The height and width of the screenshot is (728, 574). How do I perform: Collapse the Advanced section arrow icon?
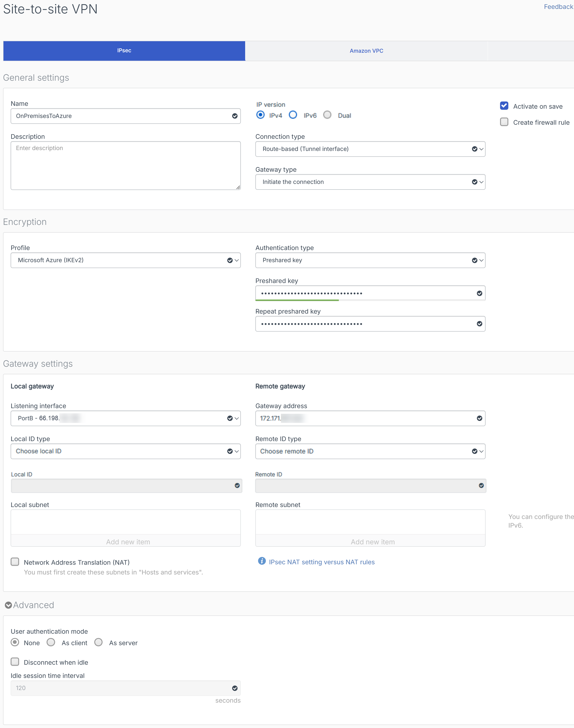[x=8, y=605]
